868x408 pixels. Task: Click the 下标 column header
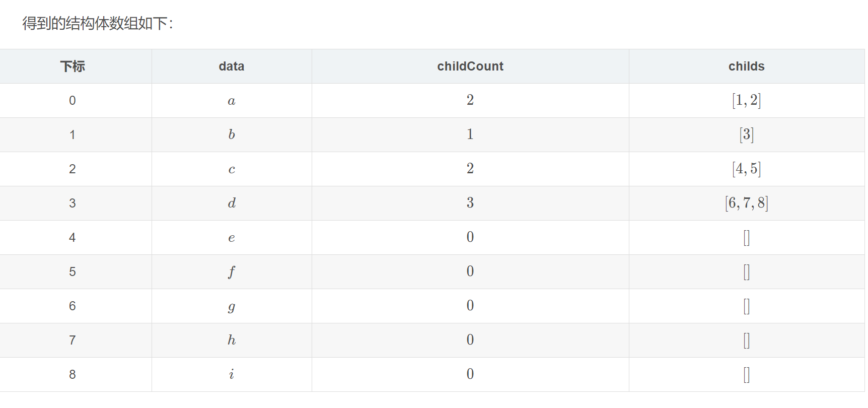73,66
